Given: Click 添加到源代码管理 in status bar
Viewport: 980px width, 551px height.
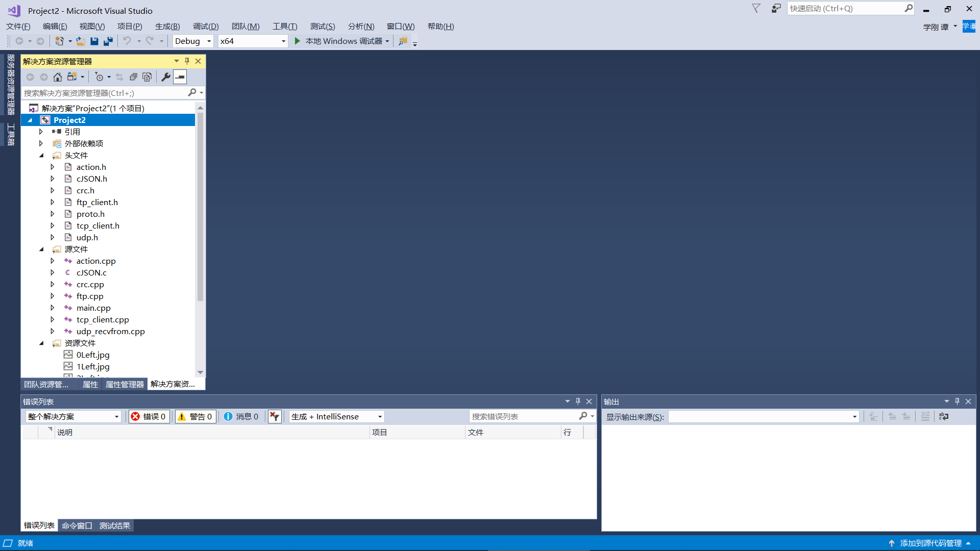Looking at the screenshot, I should pyautogui.click(x=930, y=543).
